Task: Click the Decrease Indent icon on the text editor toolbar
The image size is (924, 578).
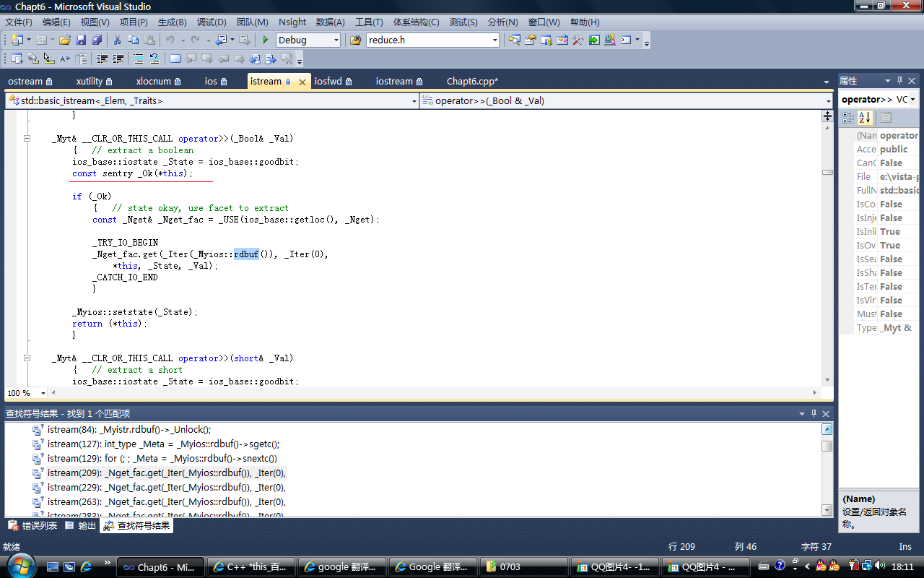Action: point(102,59)
